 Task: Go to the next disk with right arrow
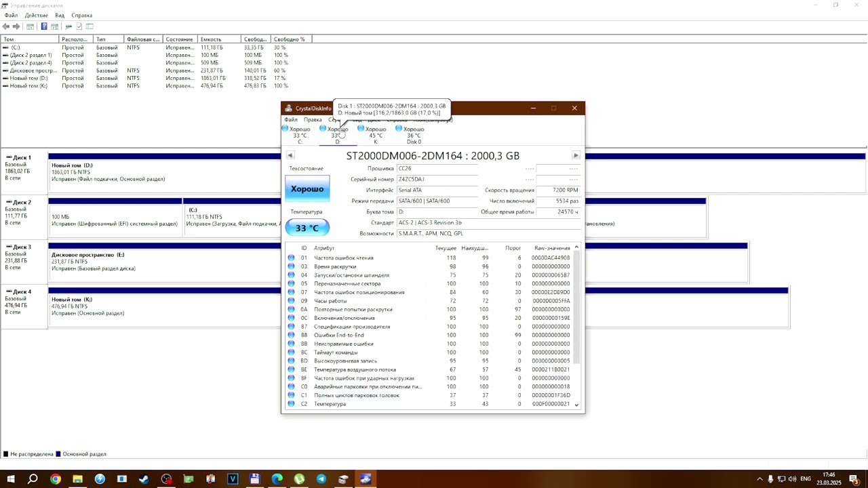[576, 155]
